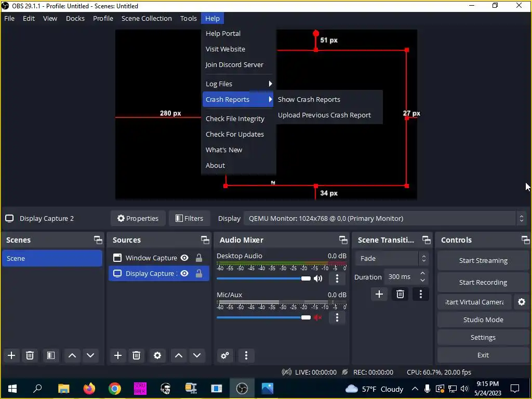This screenshot has width=532, height=399.
Task: Decrease transition duration with down arrow
Action: (422, 281)
